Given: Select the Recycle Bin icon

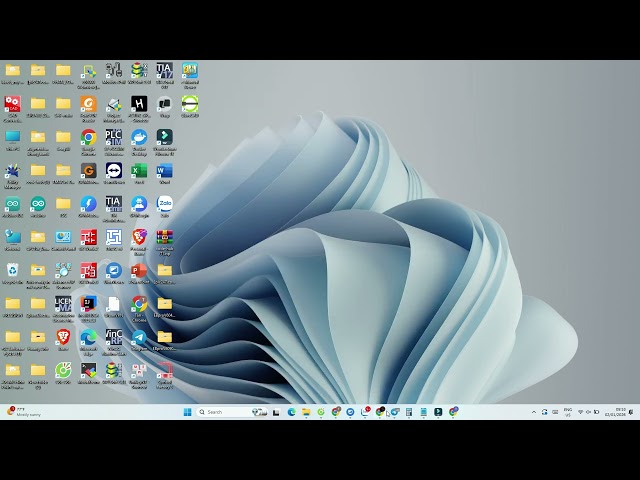Looking at the screenshot, I should click(x=13, y=271).
